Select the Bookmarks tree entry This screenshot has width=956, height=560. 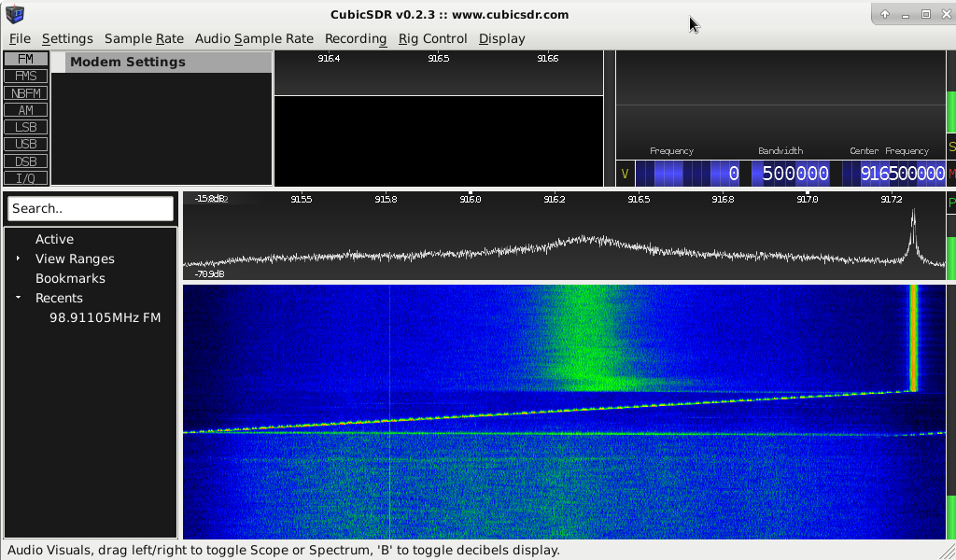pos(70,278)
